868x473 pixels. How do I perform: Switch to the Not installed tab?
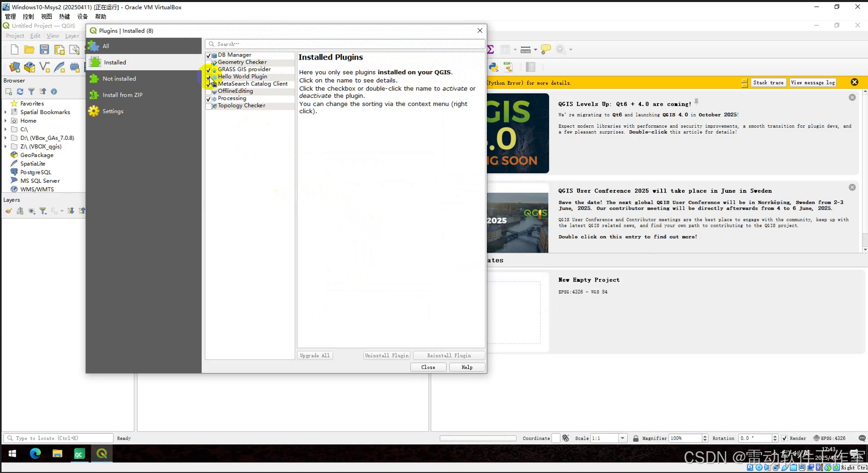pyautogui.click(x=144, y=79)
